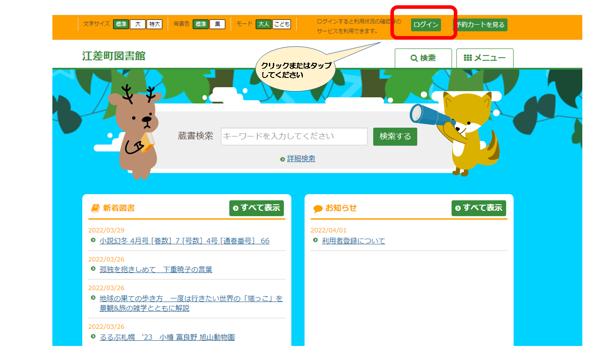Open 孤独を抱きしめて 下重暁子の言葉 link
The height and width of the screenshot is (364, 603).
pos(156,270)
